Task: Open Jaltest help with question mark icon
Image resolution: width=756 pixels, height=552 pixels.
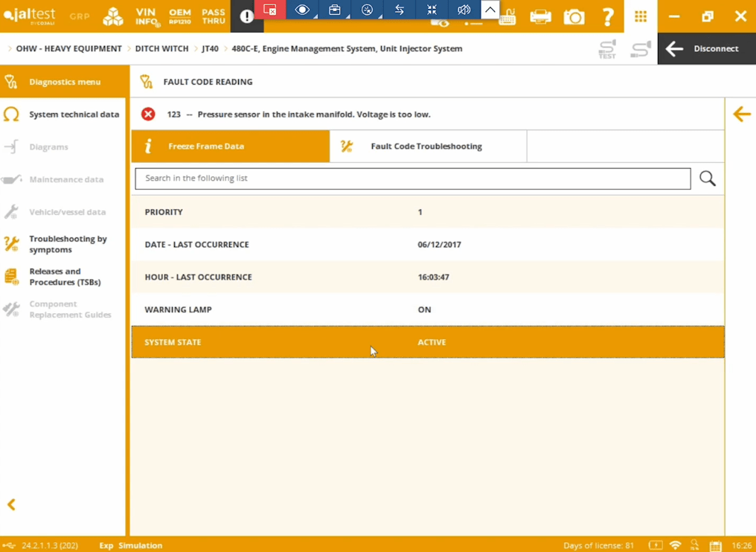Action: click(x=607, y=15)
